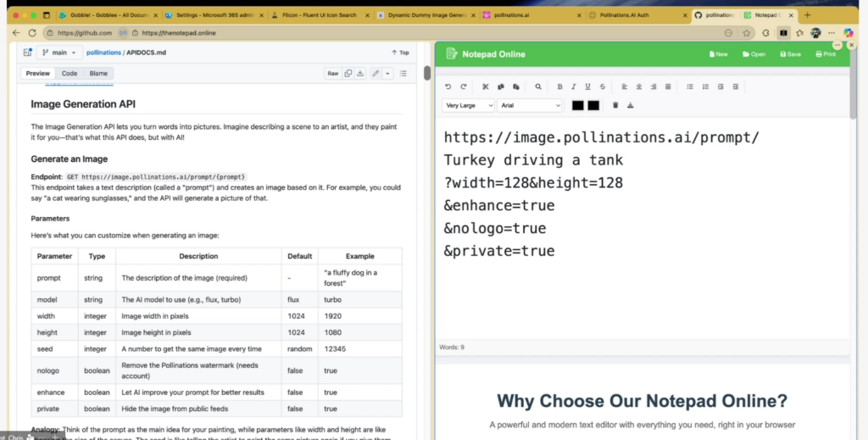Click the github.com address bar field
This screenshot has width=868, height=440.
[x=85, y=32]
